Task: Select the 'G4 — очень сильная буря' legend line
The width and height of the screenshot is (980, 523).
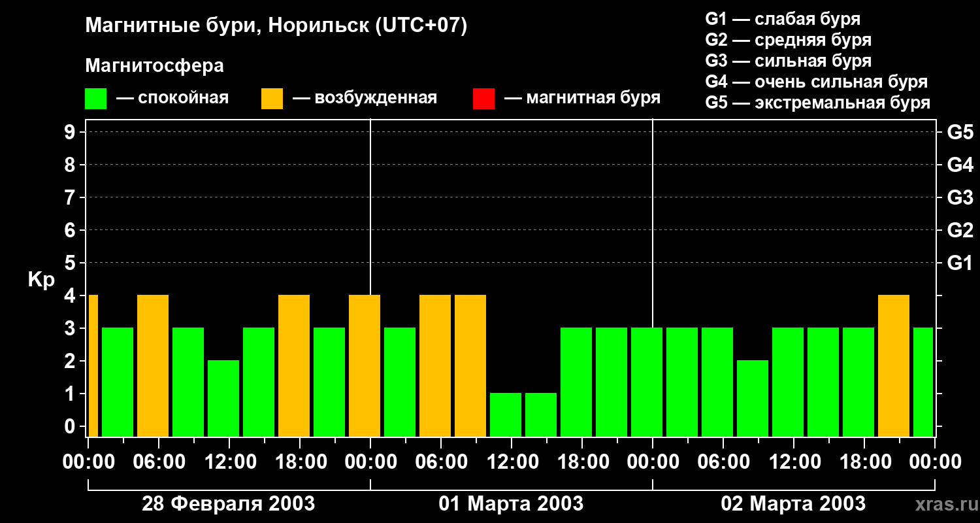Action: (817, 82)
